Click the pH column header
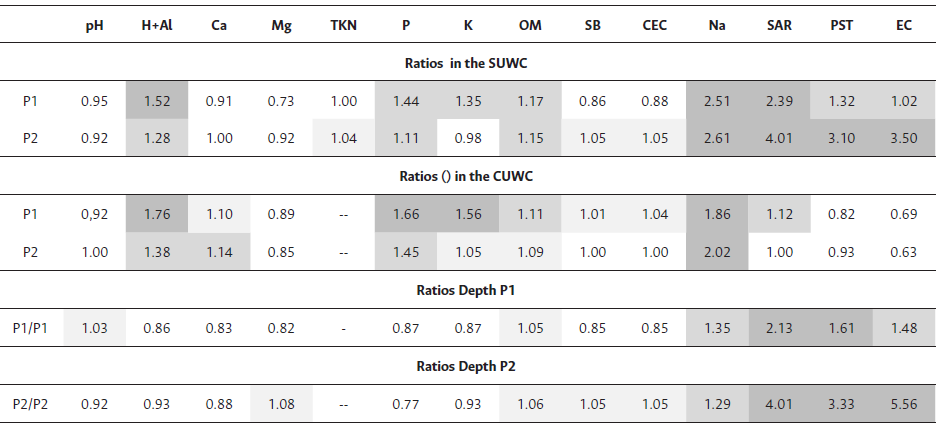 pyautogui.click(x=94, y=26)
